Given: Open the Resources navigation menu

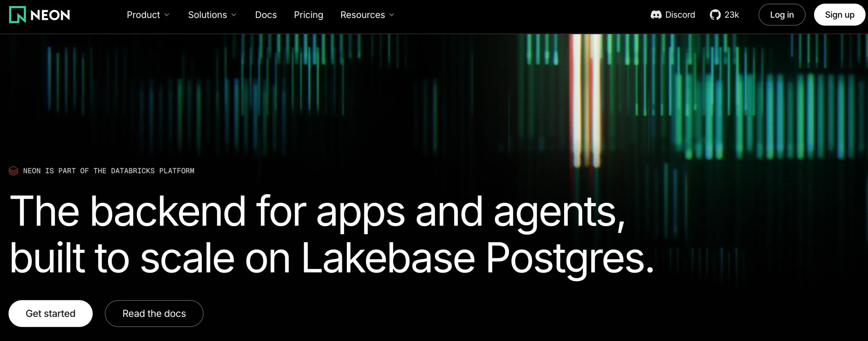Looking at the screenshot, I should tap(368, 15).
